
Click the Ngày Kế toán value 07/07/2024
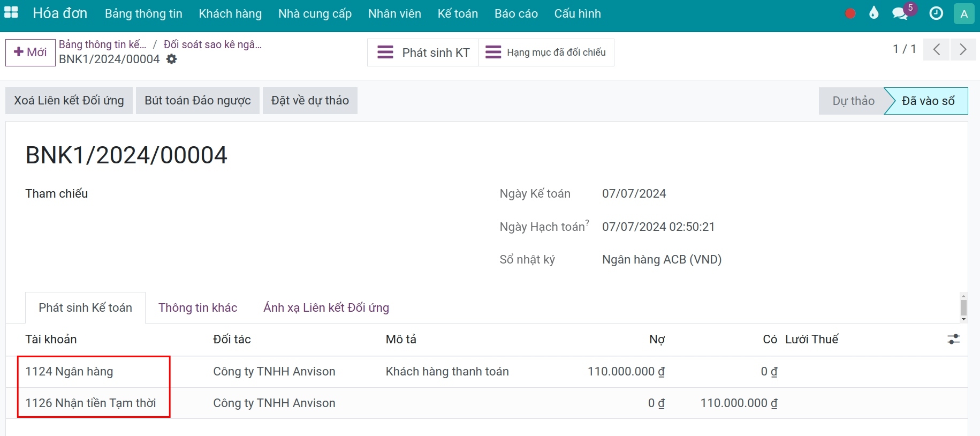tap(634, 194)
